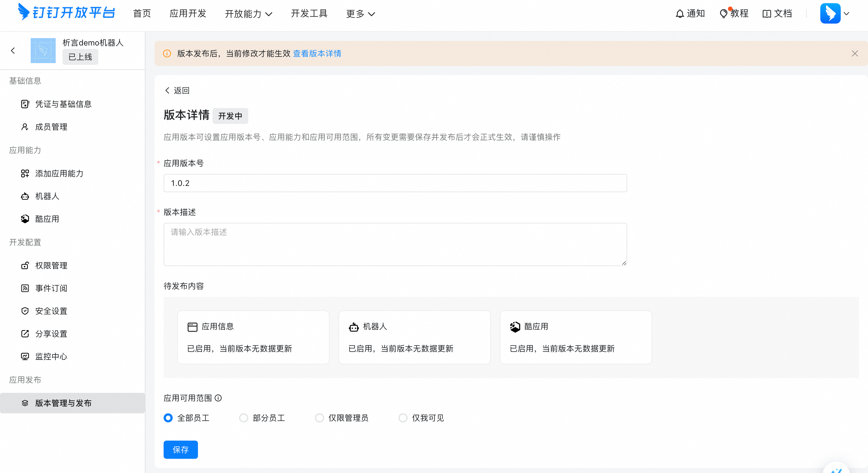868x473 pixels.
Task: Open the notification bell icon
Action: tap(680, 14)
